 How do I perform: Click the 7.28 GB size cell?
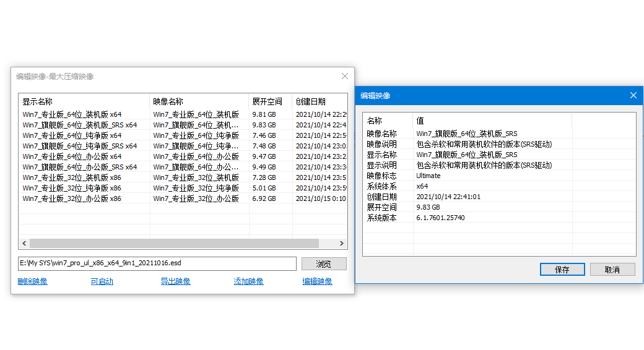264,177
